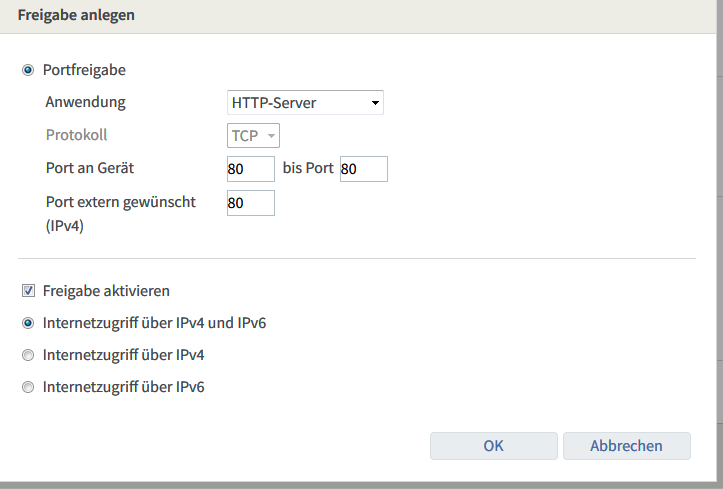Open the Protokoll TCP dropdown
The height and width of the screenshot is (489, 723).
point(252,136)
